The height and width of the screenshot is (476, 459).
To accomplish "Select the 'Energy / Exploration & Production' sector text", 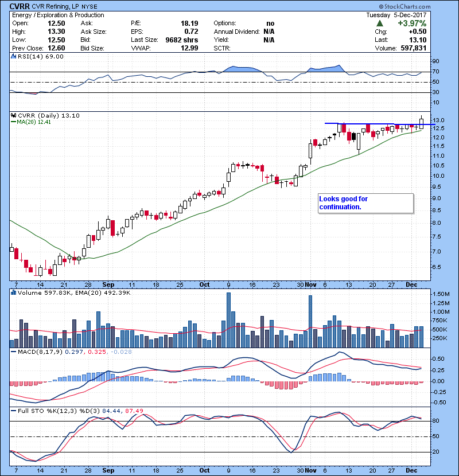I will click(x=58, y=15).
